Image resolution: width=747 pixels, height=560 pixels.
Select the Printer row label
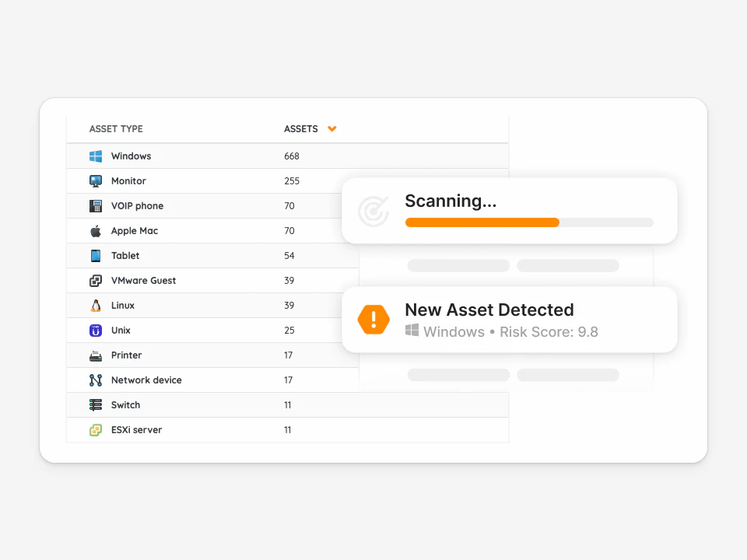(126, 355)
